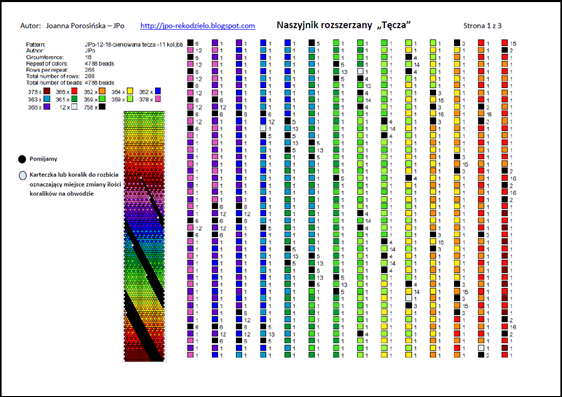Click the author name Joanna Porosińska – JPo

[85, 26]
